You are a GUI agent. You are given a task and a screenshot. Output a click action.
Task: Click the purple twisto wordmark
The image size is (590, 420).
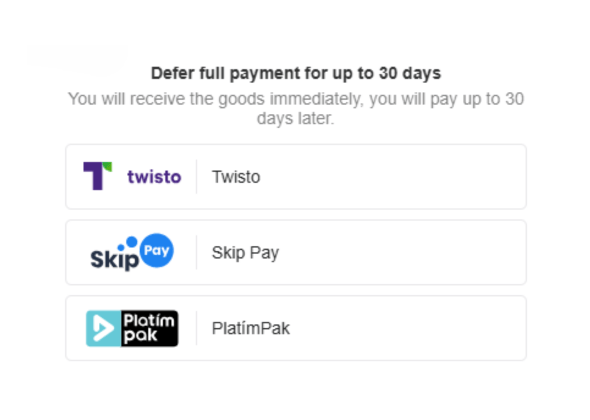154,177
